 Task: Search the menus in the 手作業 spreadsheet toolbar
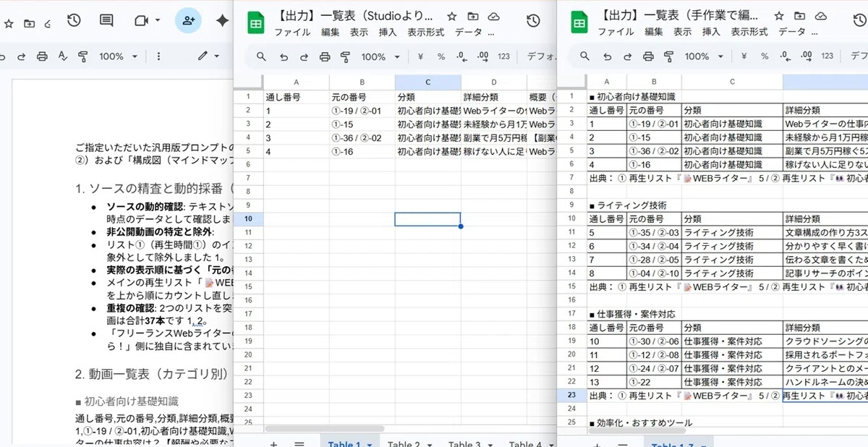585,56
